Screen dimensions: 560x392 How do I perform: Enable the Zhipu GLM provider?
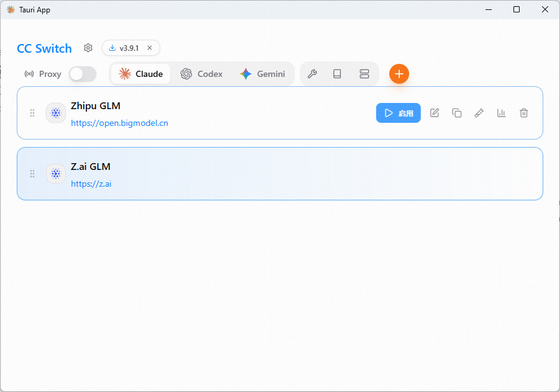[398, 113]
